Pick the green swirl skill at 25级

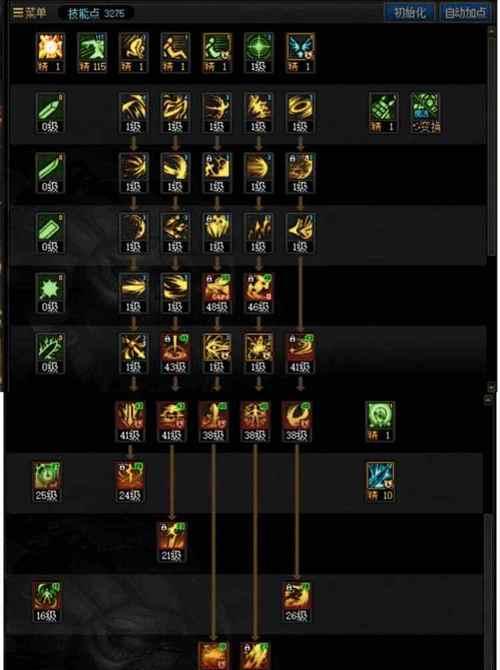[x=47, y=482]
